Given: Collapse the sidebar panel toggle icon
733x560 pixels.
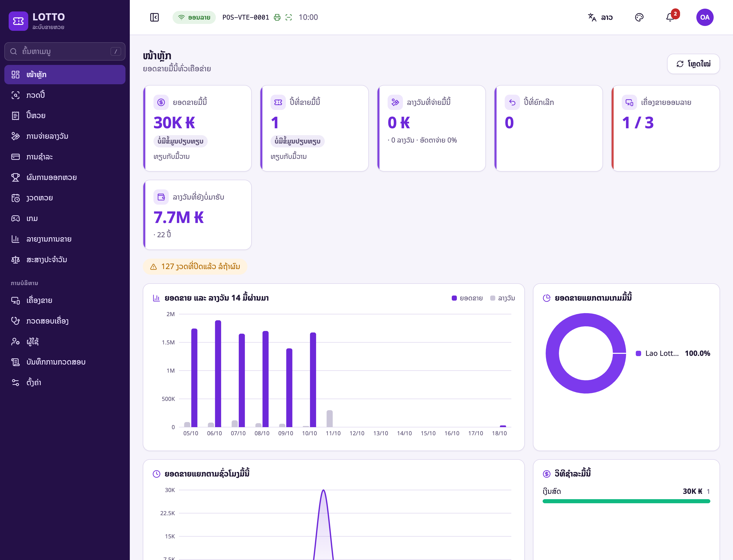Looking at the screenshot, I should [x=154, y=17].
